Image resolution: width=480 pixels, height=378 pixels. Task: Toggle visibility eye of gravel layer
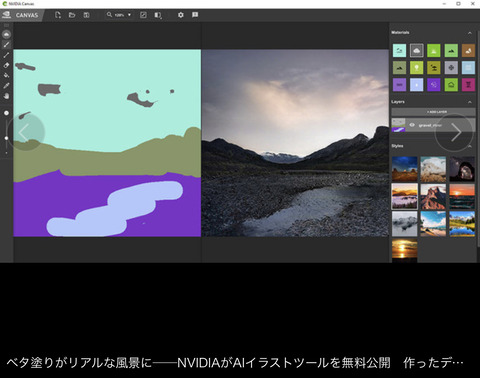[x=412, y=125]
